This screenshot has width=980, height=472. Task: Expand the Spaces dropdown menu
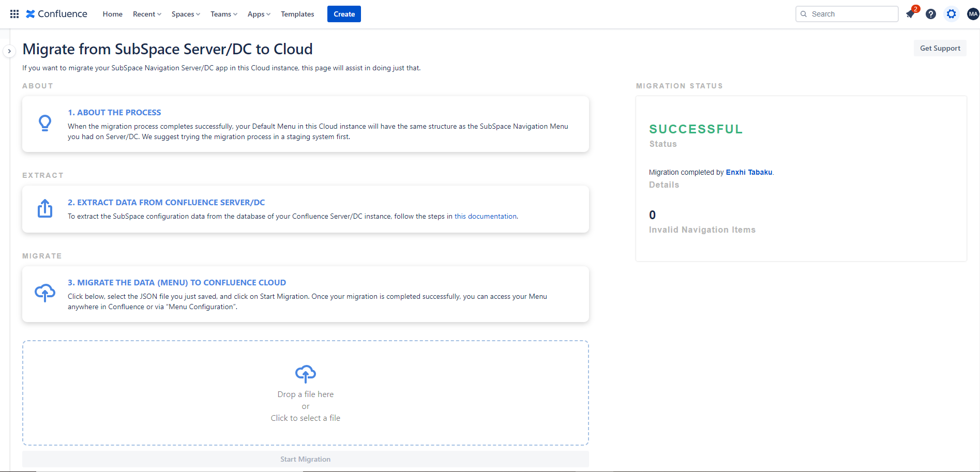pyautogui.click(x=186, y=14)
